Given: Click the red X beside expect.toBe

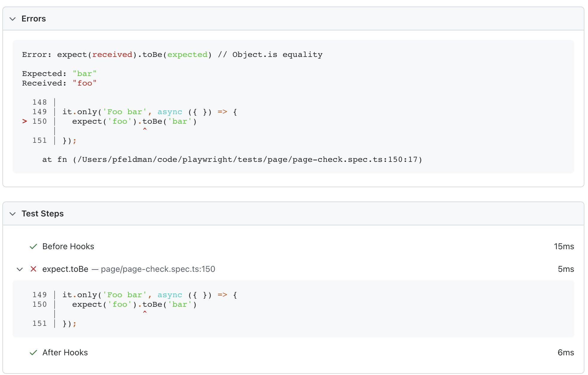Looking at the screenshot, I should click(33, 269).
